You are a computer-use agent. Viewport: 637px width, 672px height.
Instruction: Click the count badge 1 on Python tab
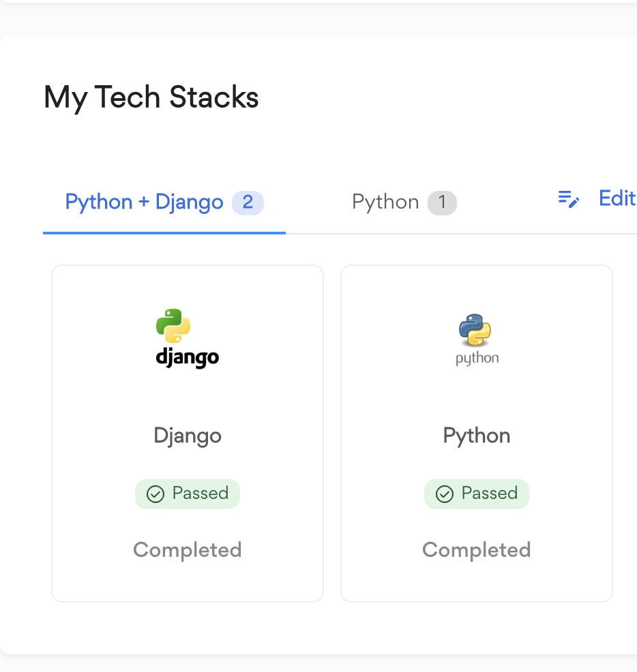coord(442,202)
